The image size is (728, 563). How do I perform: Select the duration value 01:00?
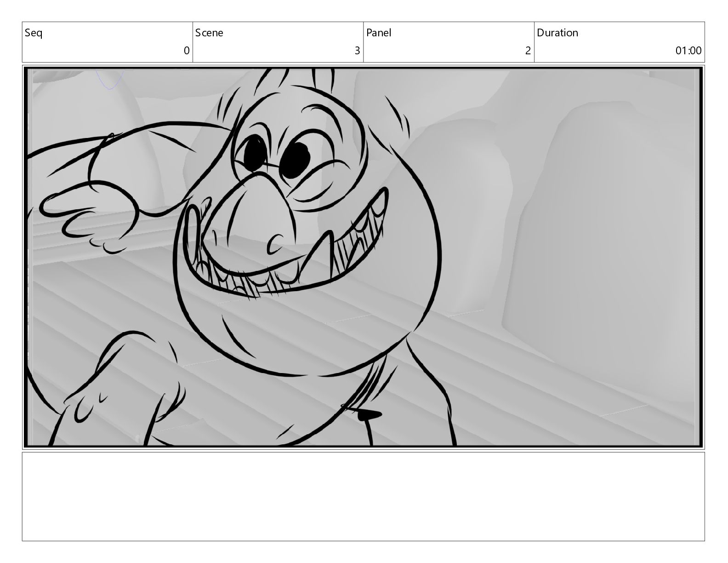pos(688,51)
